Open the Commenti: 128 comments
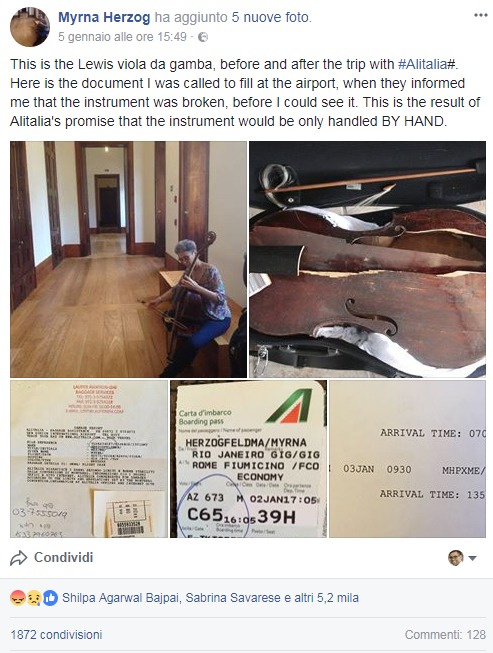This screenshot has height=653, width=493. [x=445, y=635]
